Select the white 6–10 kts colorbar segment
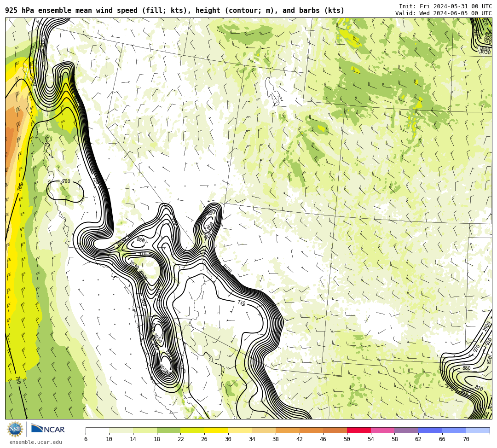 [98, 430]
